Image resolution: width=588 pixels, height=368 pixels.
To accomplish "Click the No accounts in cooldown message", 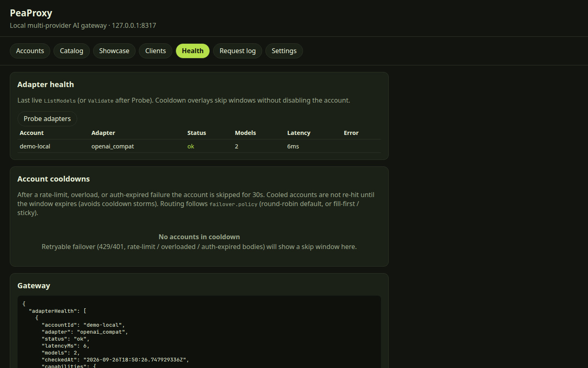I will click(x=199, y=237).
